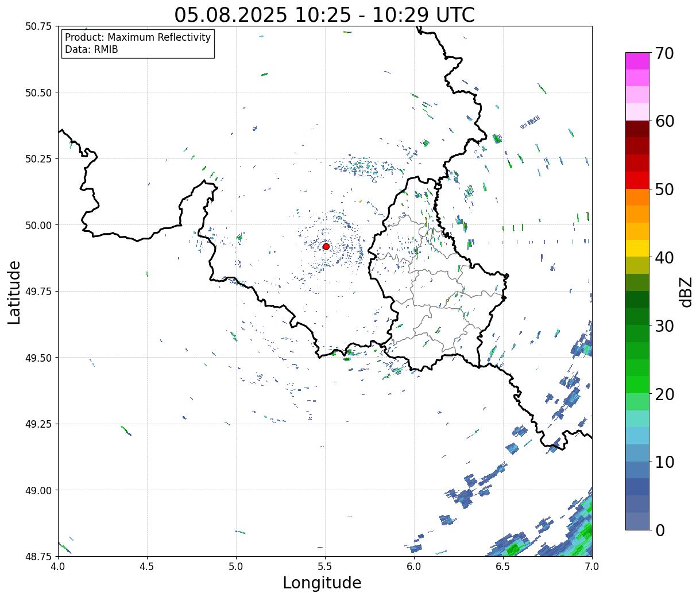Click the longitude tick label 6.5
This screenshot has width=700, height=597.
coord(503,567)
